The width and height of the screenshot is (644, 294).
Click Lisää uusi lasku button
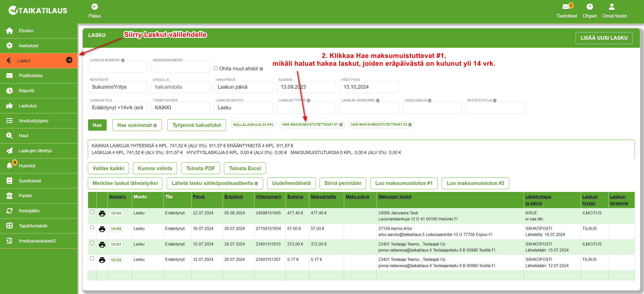click(604, 38)
